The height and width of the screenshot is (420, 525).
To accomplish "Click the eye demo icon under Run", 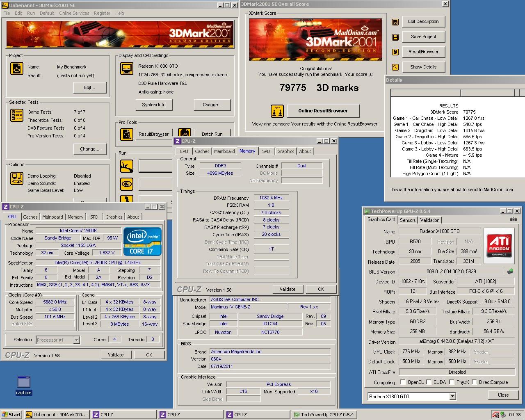I will coord(127,184).
